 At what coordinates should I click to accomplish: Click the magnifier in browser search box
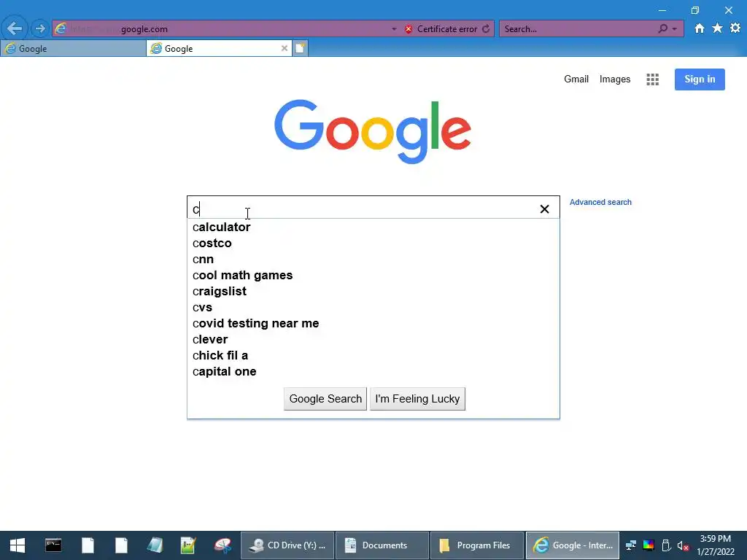point(662,28)
